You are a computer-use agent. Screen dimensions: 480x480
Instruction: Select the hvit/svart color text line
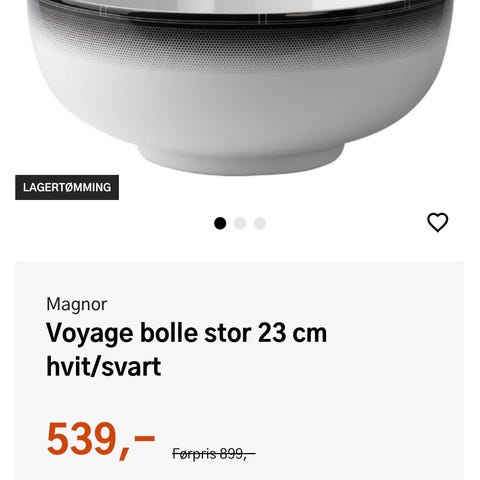(x=104, y=366)
